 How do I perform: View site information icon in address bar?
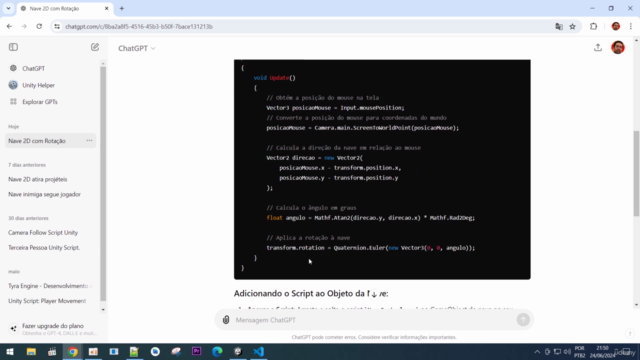(57, 27)
